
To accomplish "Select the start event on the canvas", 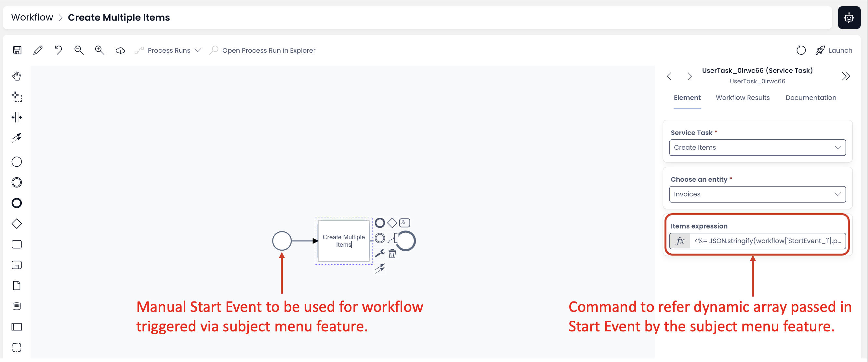I will click(x=282, y=241).
